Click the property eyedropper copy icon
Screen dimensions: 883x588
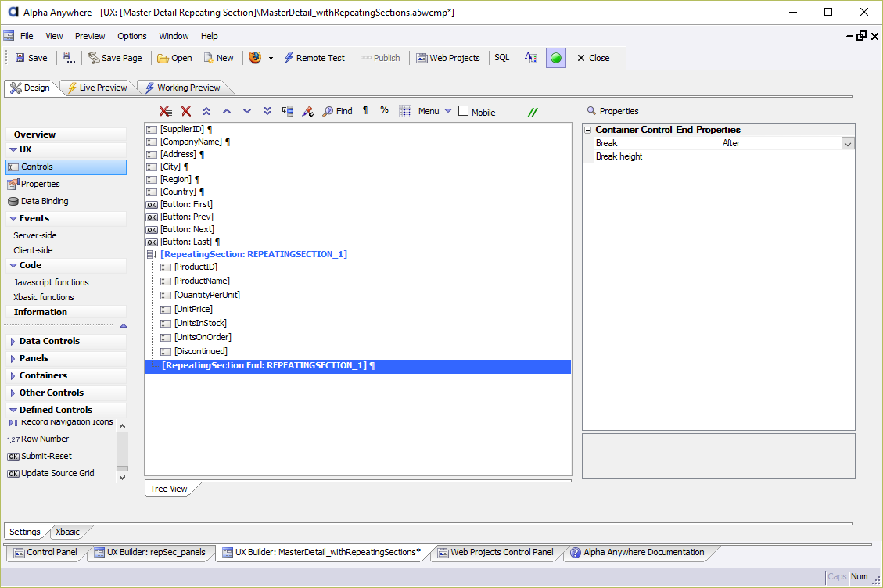308,112
